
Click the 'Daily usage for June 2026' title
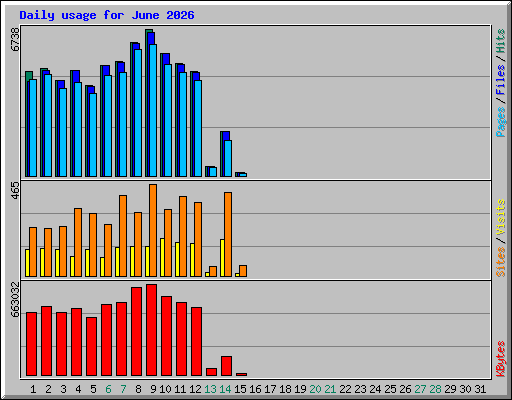point(107,15)
